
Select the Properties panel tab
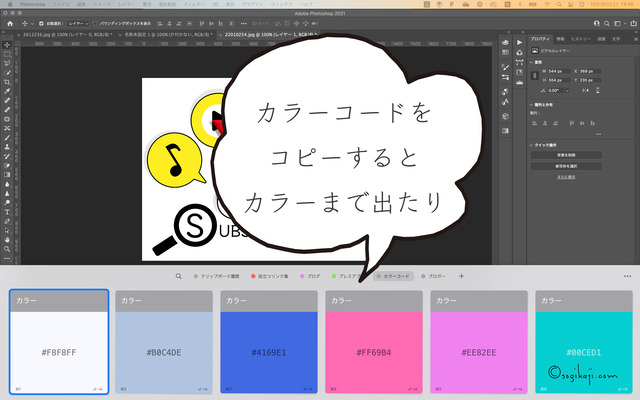[x=540, y=39]
